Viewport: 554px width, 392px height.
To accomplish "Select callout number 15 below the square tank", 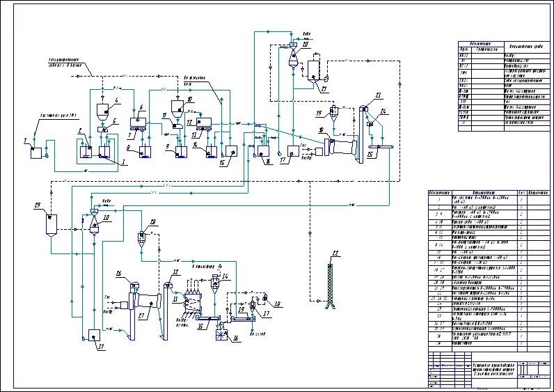I will 221,163.
